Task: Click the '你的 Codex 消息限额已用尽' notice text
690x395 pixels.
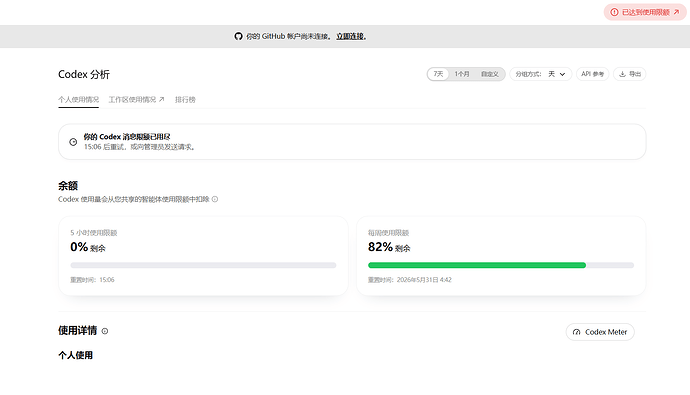Action: [127, 137]
